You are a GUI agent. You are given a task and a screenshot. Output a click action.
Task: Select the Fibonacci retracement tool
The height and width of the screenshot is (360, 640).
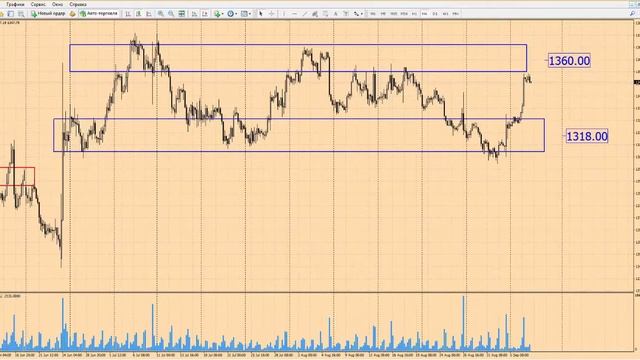pyautogui.click(x=325, y=14)
